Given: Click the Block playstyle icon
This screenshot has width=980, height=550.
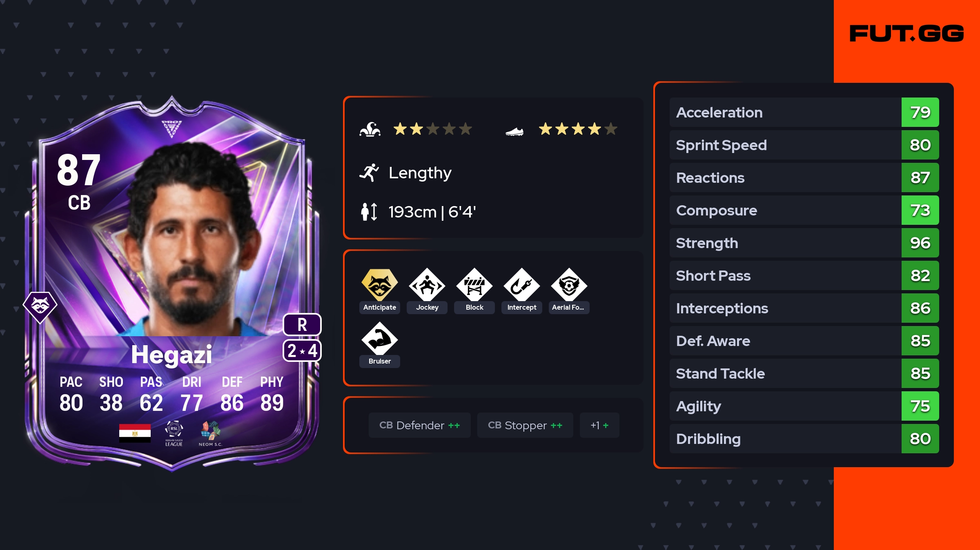Looking at the screenshot, I should [474, 285].
